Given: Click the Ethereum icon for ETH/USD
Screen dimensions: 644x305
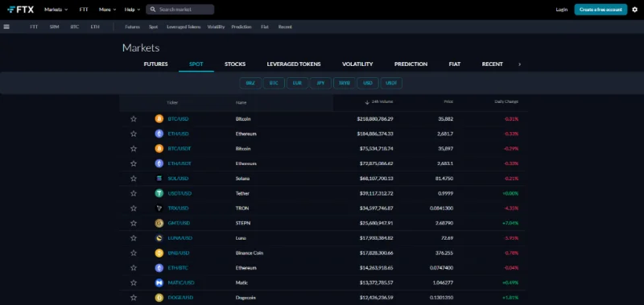Looking at the screenshot, I should pos(159,134).
